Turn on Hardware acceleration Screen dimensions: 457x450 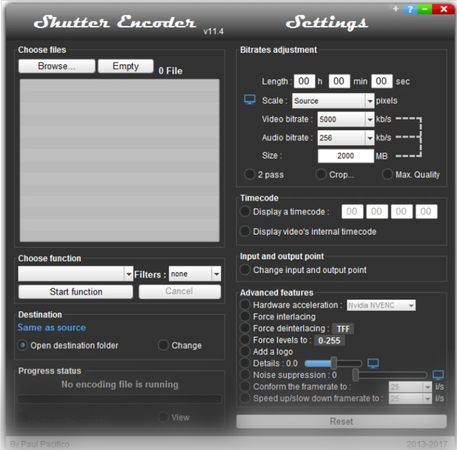coord(245,304)
